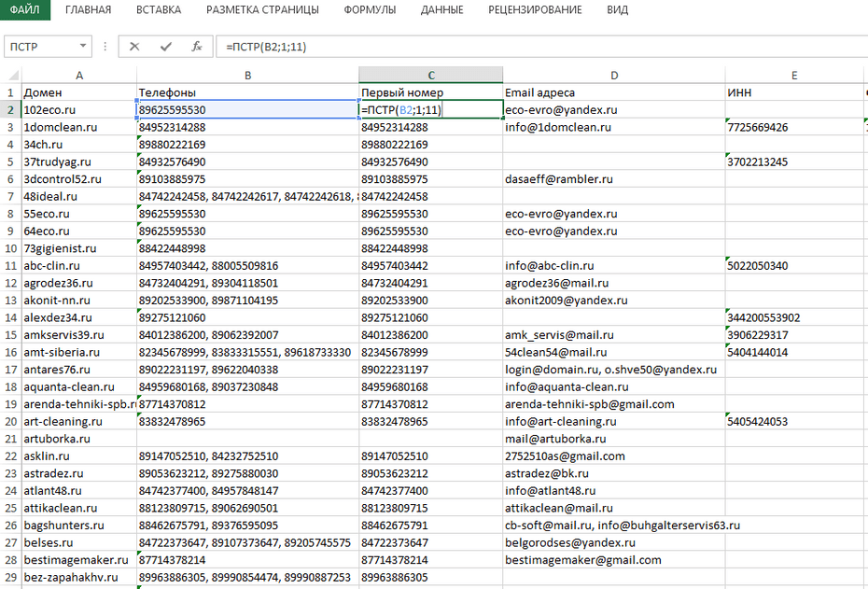
Task: Open the ФОРМУЛЫ tab
Action: click(370, 10)
